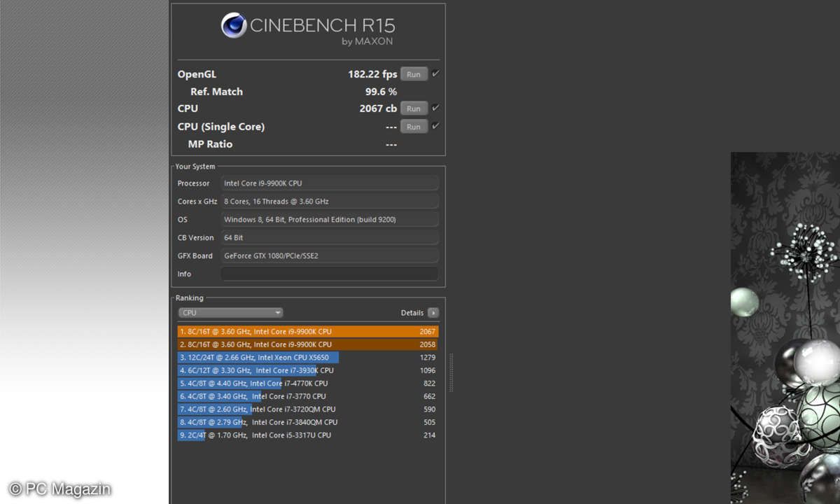Open the Ranking CPU dropdown
The width and height of the screenshot is (840, 504).
click(x=230, y=313)
